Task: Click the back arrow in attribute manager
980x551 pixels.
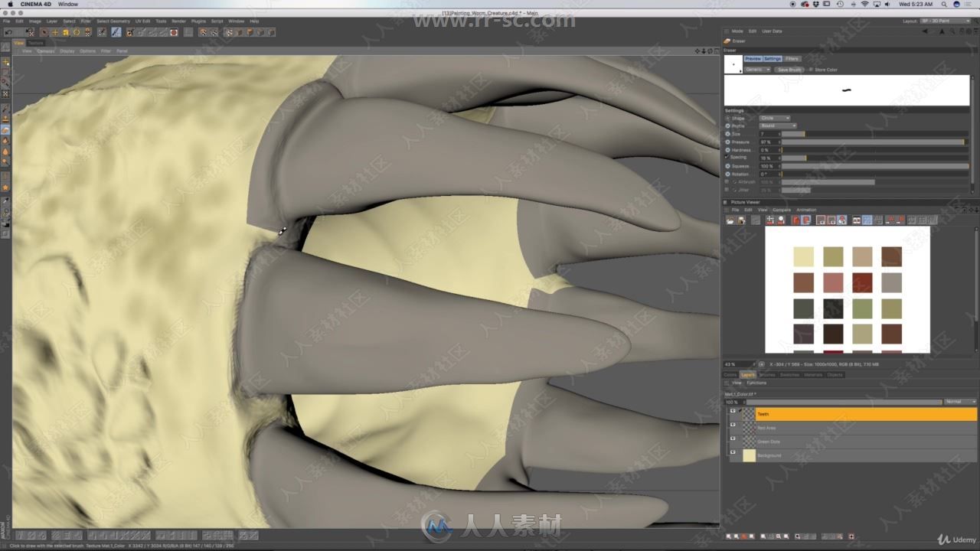Action: pos(925,31)
